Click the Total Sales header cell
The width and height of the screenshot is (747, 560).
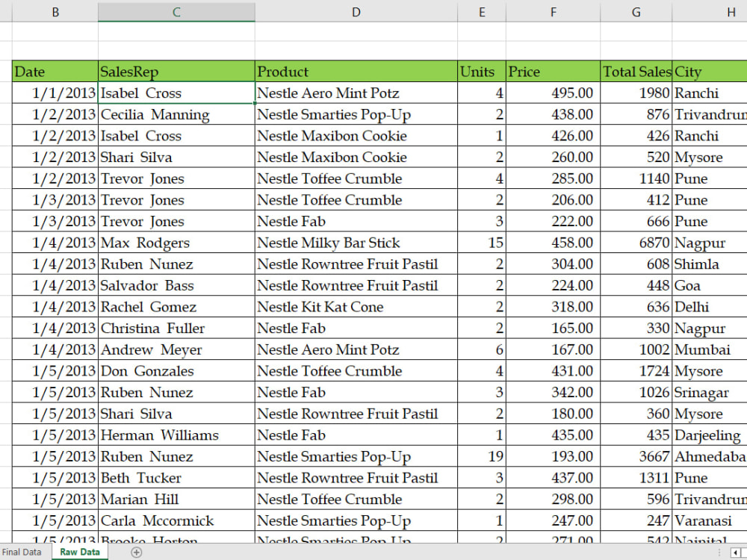point(636,72)
